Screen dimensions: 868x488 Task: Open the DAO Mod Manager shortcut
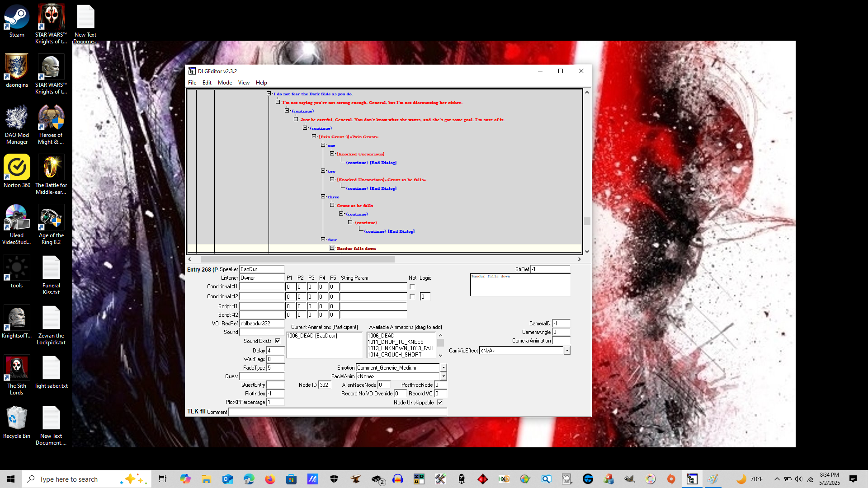click(x=17, y=124)
